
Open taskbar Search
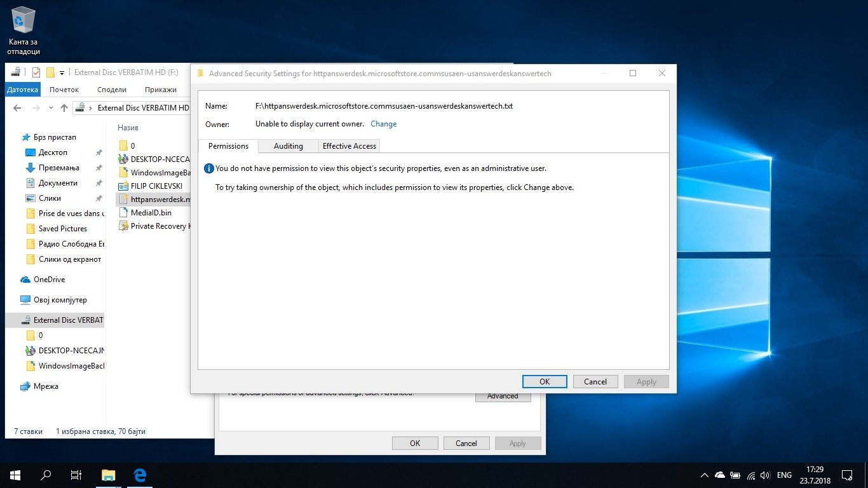[x=46, y=475]
